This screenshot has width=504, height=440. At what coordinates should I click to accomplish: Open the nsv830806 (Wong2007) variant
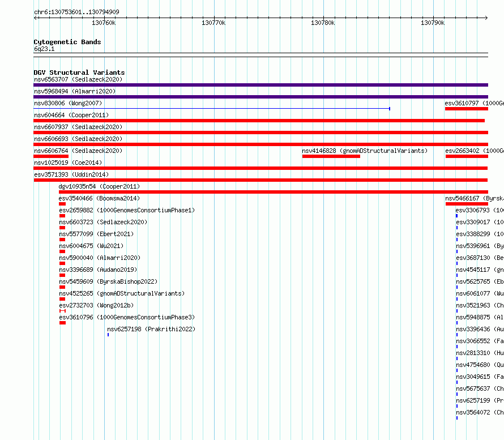coord(68,103)
